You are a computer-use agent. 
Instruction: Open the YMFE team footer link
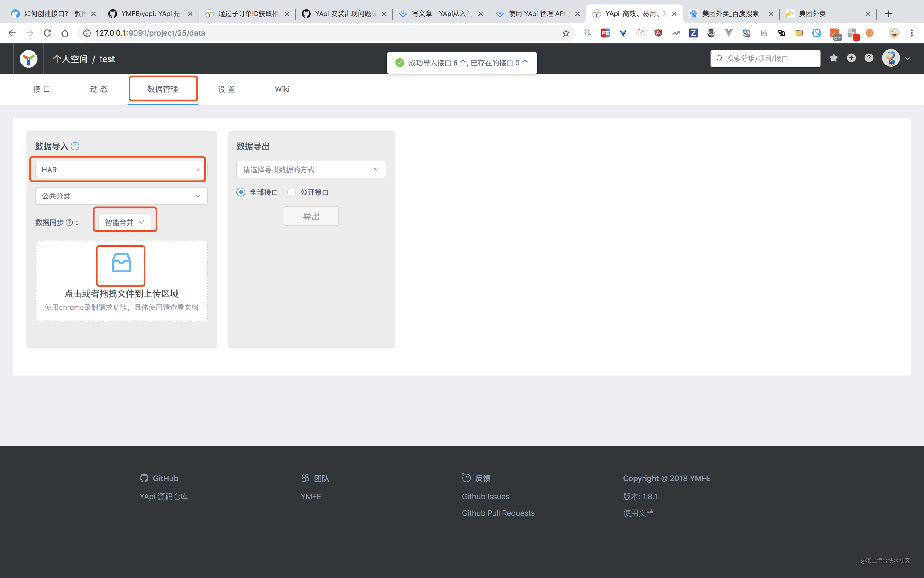311,497
